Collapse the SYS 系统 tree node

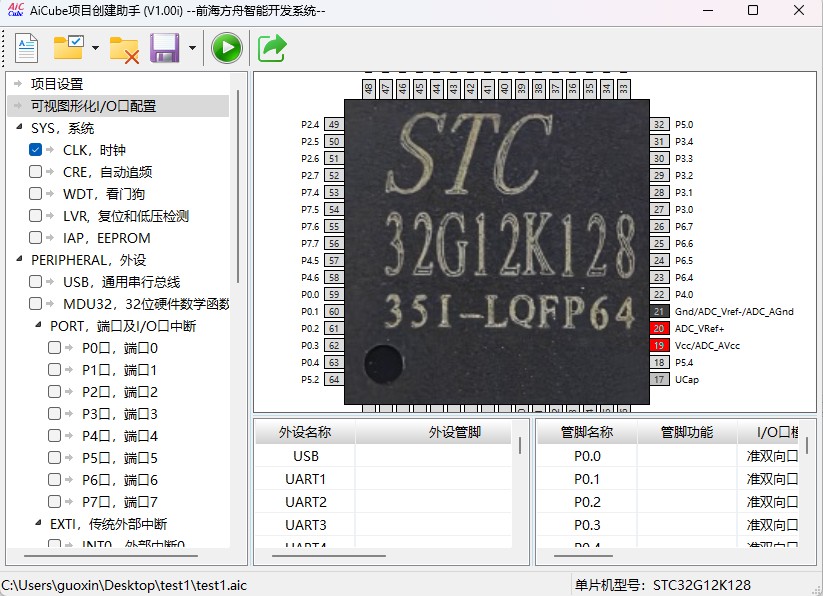(x=19, y=126)
